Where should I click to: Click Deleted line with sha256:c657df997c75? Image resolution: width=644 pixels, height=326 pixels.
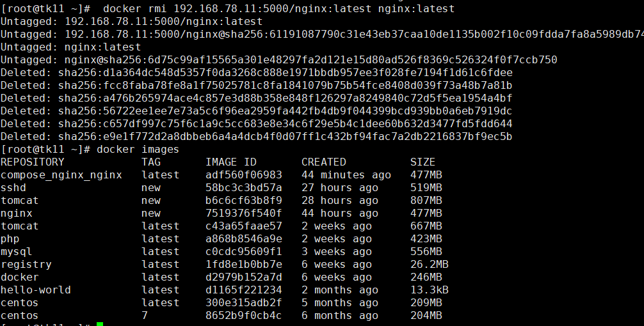[x=257, y=123]
